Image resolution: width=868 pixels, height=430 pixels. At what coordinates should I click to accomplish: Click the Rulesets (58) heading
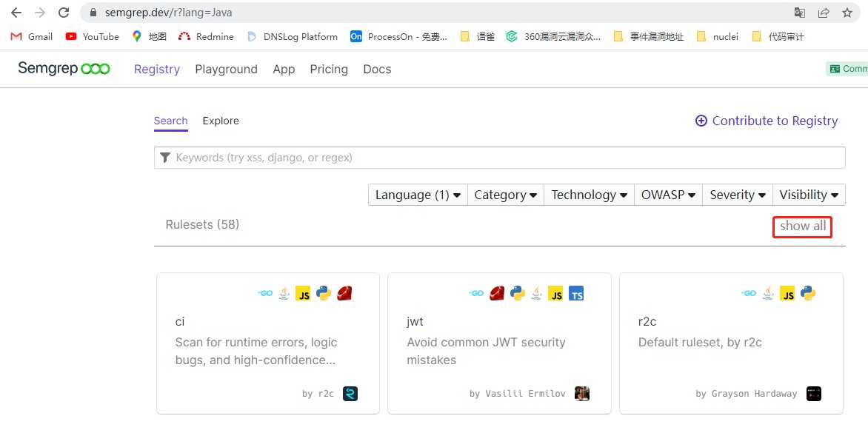click(x=203, y=225)
